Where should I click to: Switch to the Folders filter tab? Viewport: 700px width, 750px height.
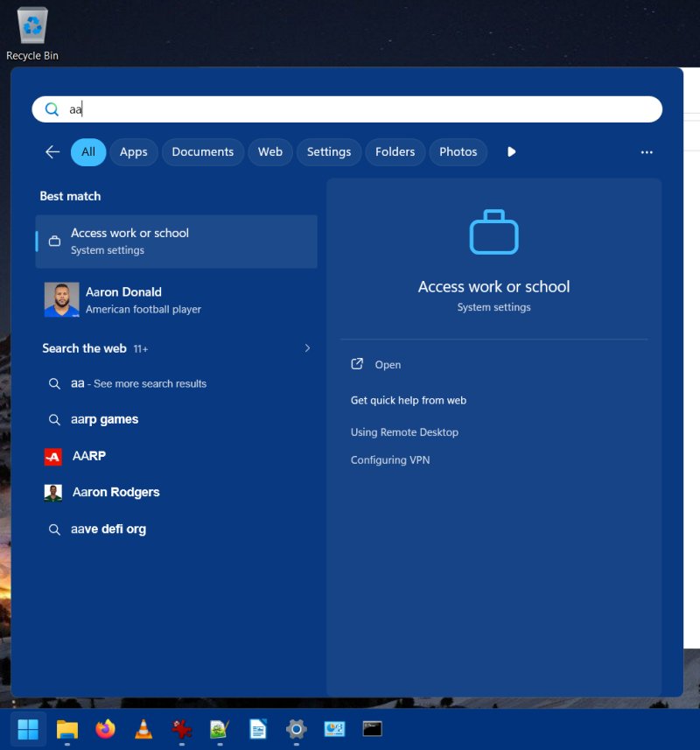point(395,152)
